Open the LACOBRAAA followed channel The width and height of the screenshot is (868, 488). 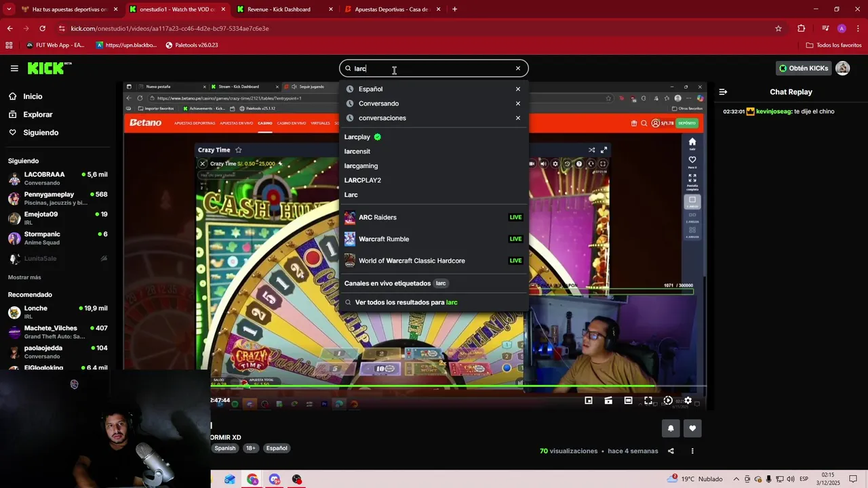pos(58,178)
